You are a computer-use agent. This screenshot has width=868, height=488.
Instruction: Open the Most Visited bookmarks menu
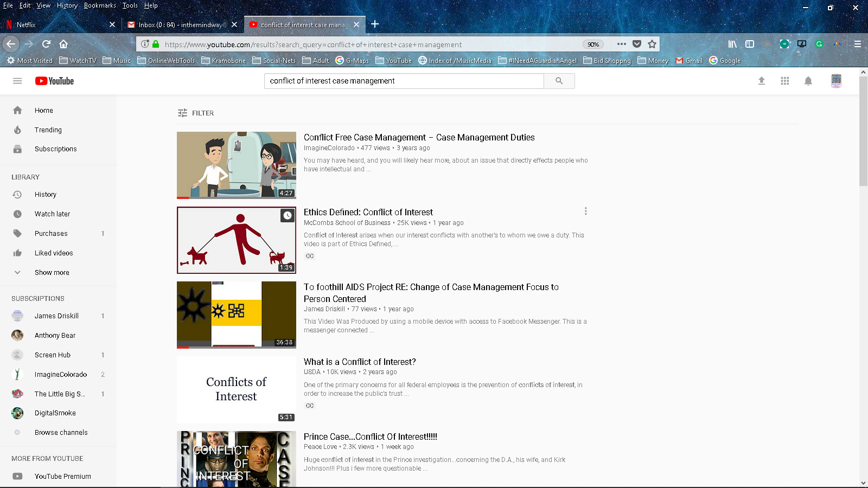pos(30,61)
